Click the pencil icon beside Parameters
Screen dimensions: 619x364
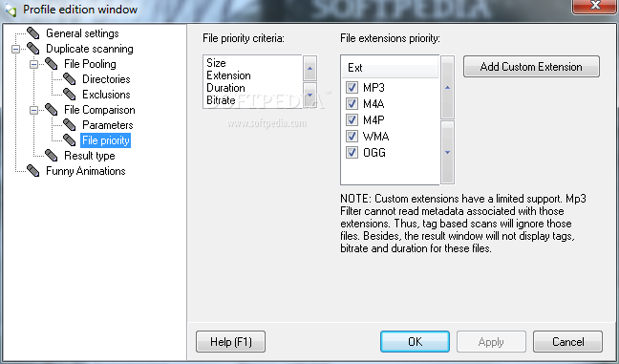69,125
